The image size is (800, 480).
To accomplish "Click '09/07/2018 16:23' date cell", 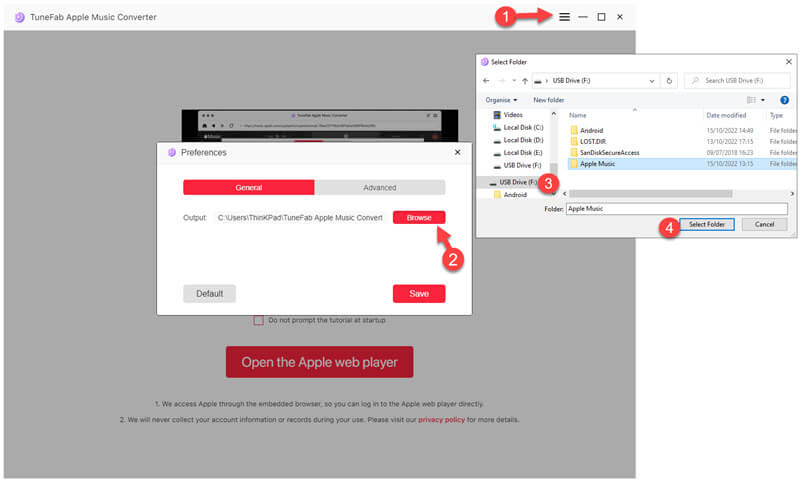I will 730,153.
